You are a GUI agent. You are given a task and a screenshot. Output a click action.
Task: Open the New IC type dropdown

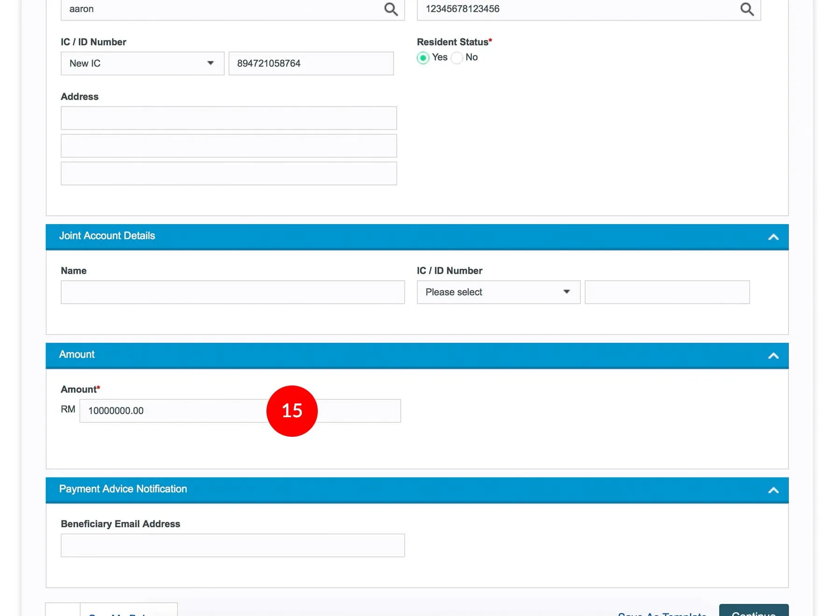(x=142, y=63)
